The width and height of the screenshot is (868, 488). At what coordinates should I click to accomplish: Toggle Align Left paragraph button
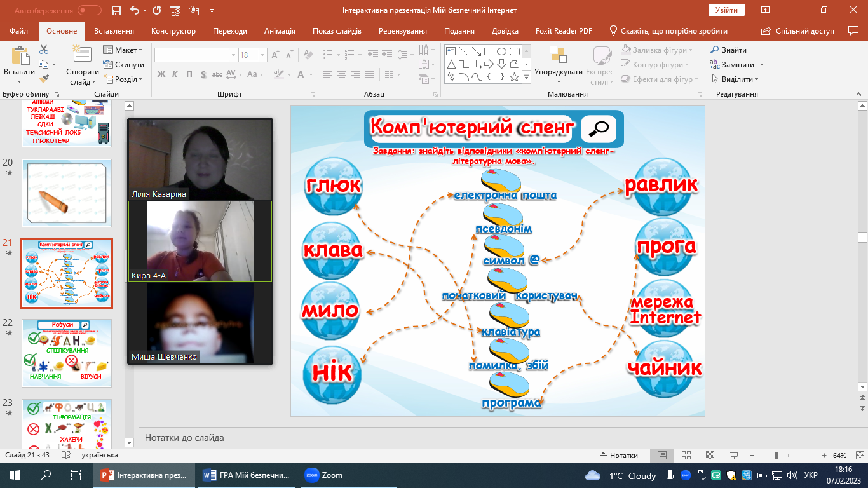[x=328, y=74]
